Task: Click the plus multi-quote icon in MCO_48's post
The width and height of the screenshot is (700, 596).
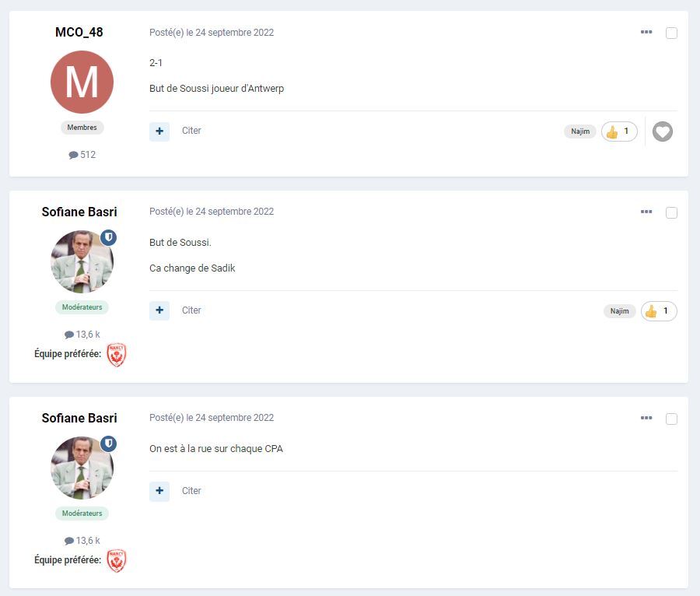Action: click(159, 131)
